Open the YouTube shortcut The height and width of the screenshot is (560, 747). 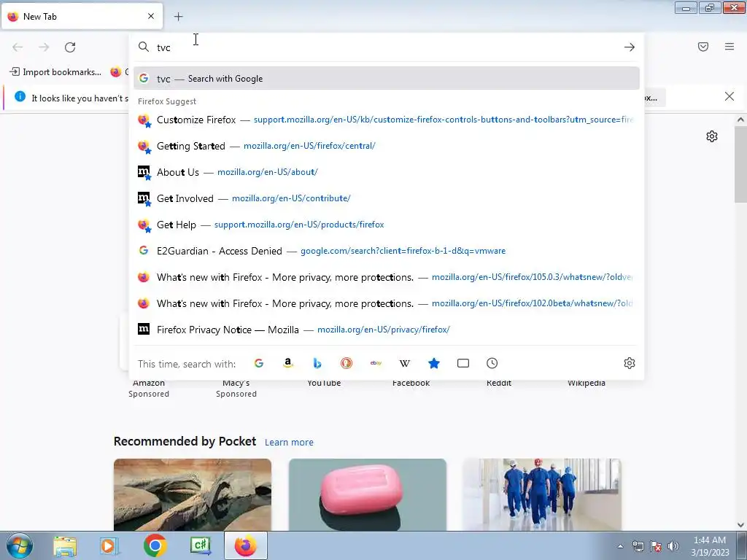(x=324, y=384)
